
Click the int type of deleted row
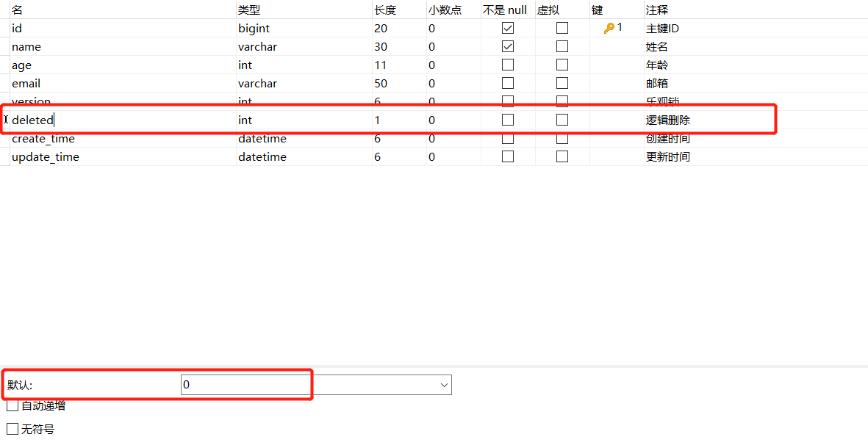(304, 120)
